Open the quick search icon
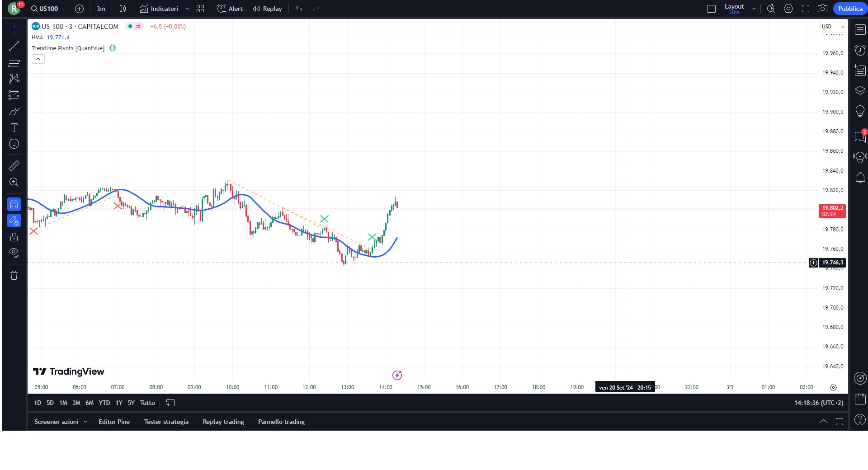 (x=771, y=9)
